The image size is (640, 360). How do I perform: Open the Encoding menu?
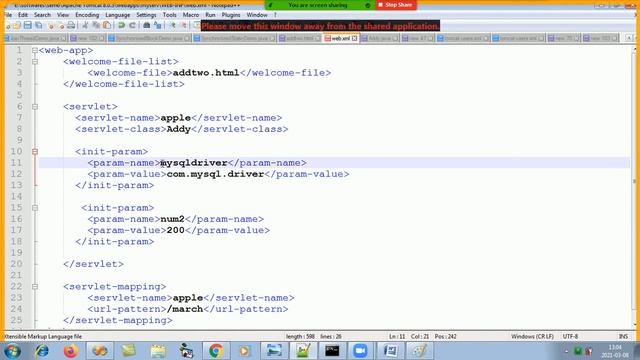pos(87,15)
